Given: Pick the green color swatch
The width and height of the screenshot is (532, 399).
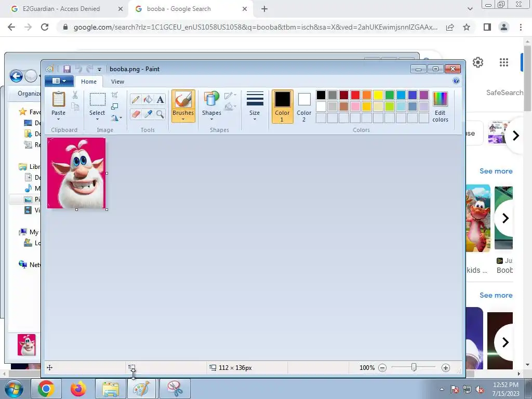Looking at the screenshot, I should pyautogui.click(x=390, y=95).
